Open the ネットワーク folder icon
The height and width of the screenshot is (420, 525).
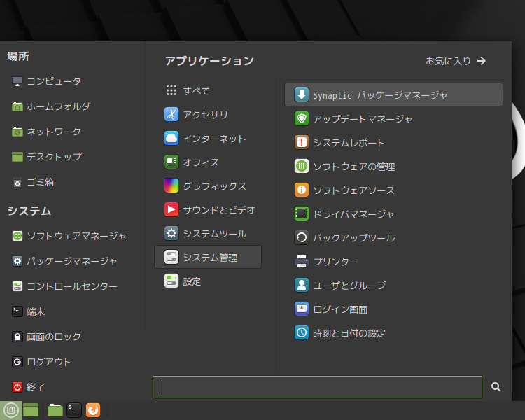[17, 132]
